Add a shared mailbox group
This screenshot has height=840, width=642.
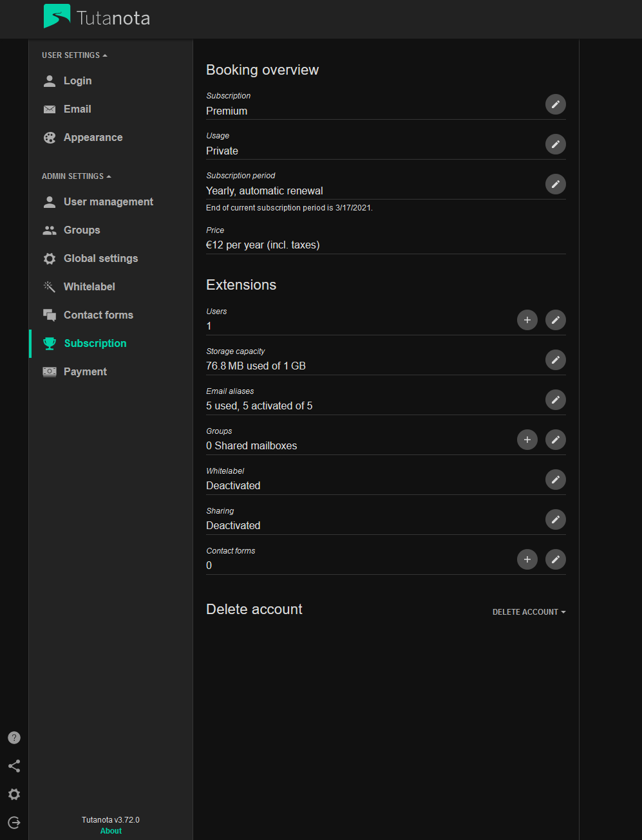527,440
